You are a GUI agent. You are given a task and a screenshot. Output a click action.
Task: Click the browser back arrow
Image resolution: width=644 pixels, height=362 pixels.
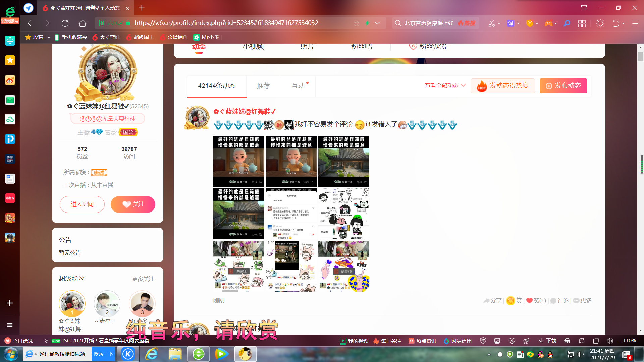coord(30,23)
